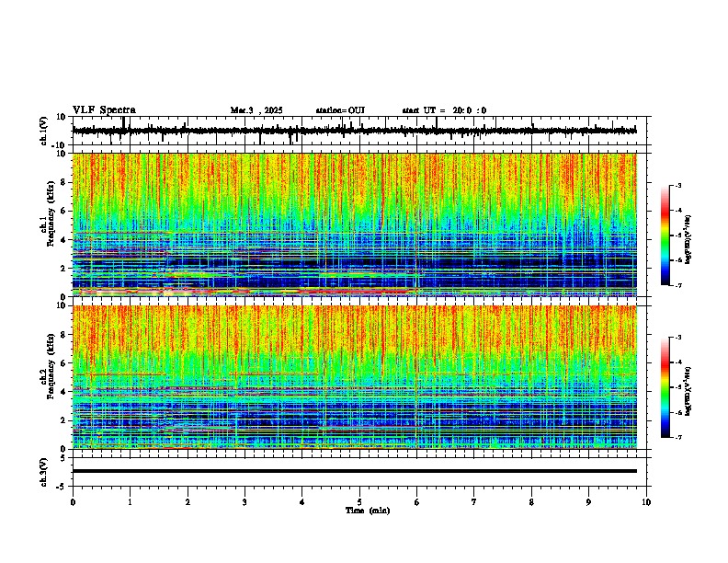Image resolution: width=728 pixels, height=563 pixels.
Task: Click the "-7" label on ch.1 color scale
Action: 677,285
